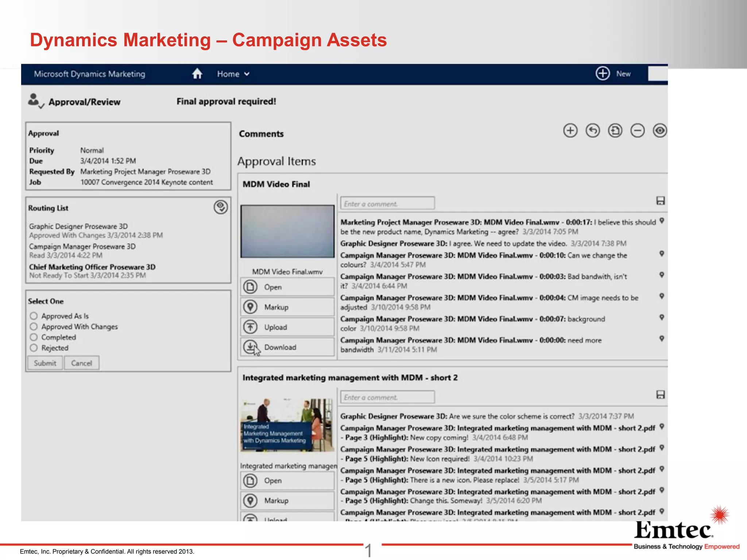Screen dimensions: 747x560
Task: Click the 'MDM Video Final' item heading
Action: [x=276, y=184]
